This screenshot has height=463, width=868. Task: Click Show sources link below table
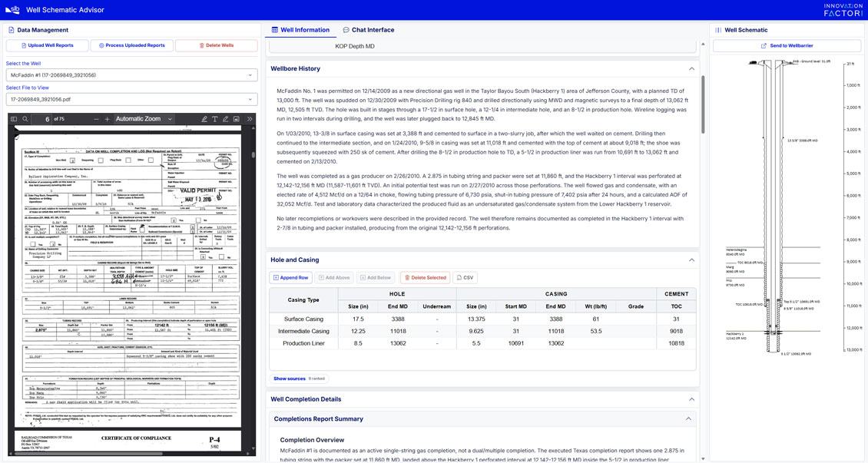coord(290,379)
